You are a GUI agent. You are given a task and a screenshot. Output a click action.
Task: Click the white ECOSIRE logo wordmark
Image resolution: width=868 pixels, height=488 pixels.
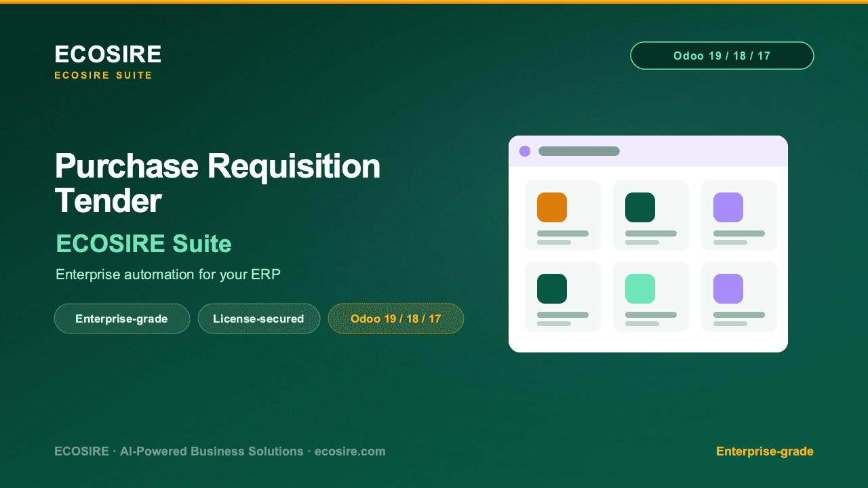[108, 54]
